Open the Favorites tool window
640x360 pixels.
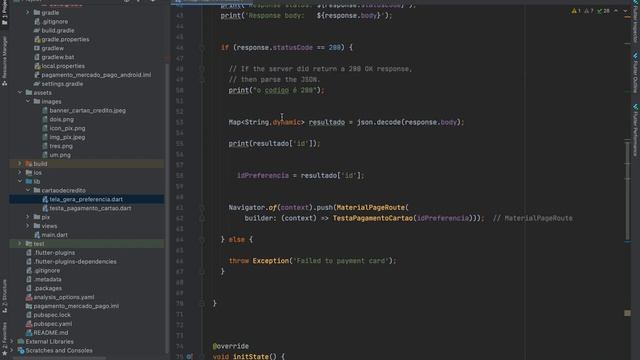point(4,339)
